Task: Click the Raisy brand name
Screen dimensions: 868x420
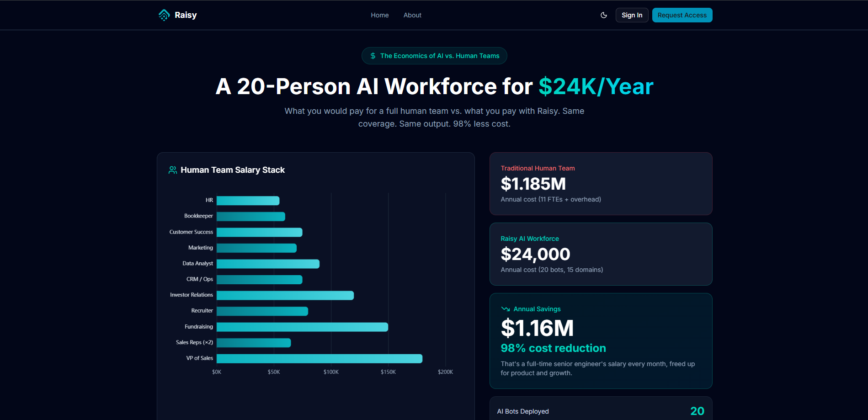Action: 186,15
